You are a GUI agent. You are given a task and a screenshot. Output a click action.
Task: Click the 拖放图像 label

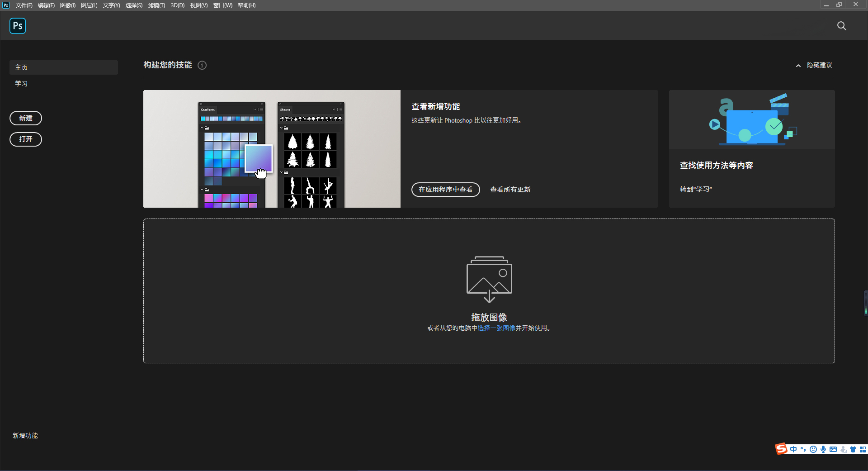coord(489,318)
